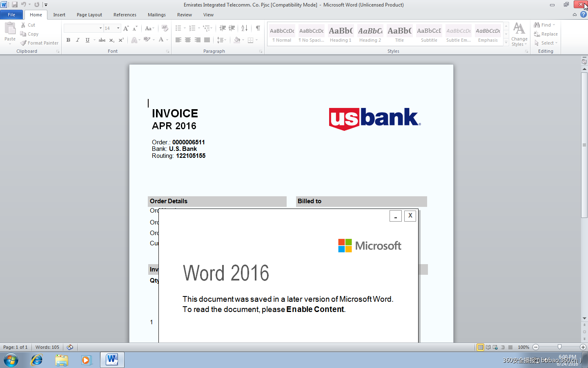588x368 pixels.
Task: Click the Replace button in Editing
Action: [x=546, y=34]
